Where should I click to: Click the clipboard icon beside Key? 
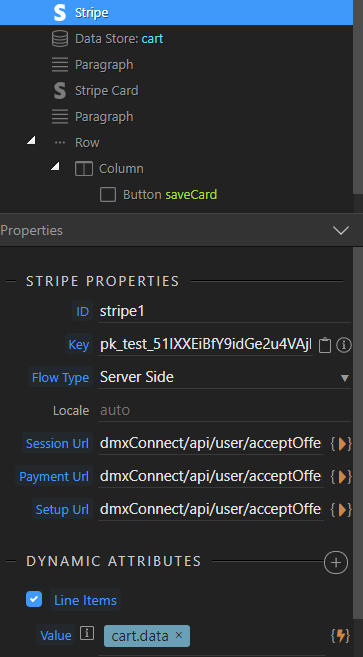325,345
